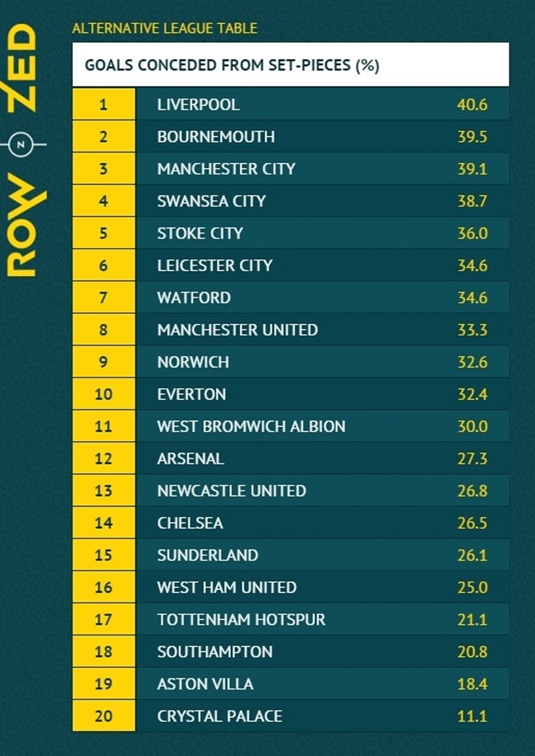Select Manchester City in the table

click(226, 169)
